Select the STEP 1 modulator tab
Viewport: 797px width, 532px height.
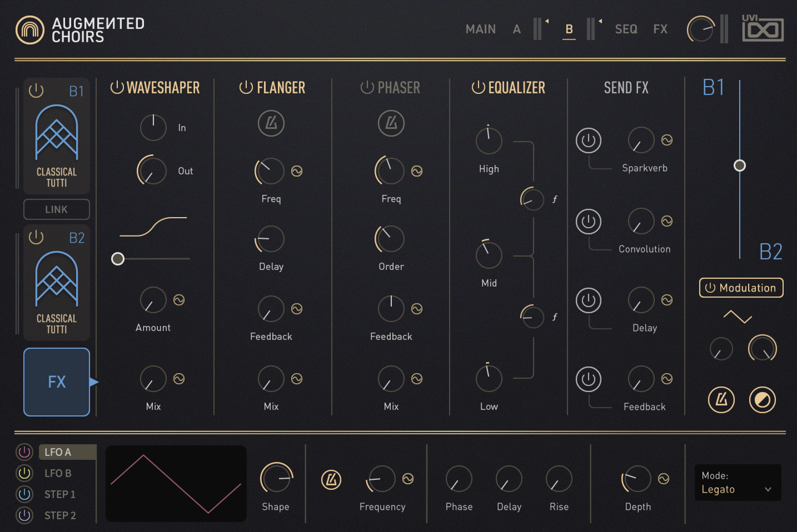point(60,494)
